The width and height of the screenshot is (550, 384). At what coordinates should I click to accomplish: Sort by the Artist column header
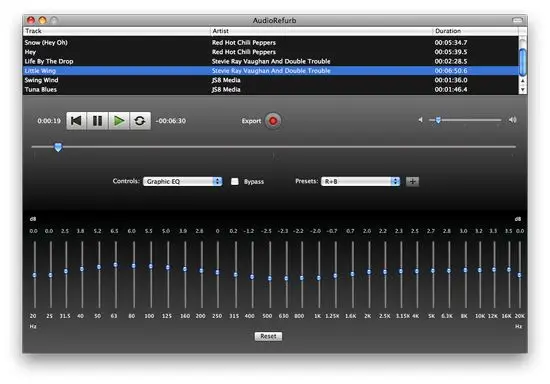322,31
